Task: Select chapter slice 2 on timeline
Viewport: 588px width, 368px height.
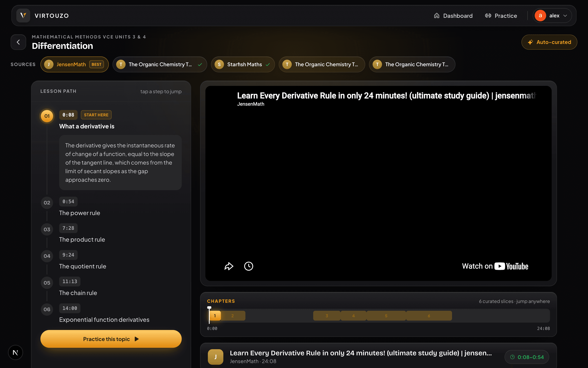Action: [233, 316]
